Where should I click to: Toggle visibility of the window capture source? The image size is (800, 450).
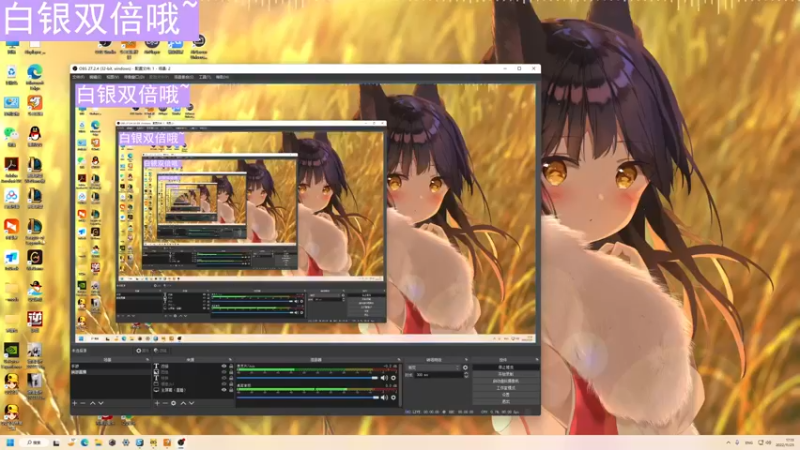coord(223,384)
